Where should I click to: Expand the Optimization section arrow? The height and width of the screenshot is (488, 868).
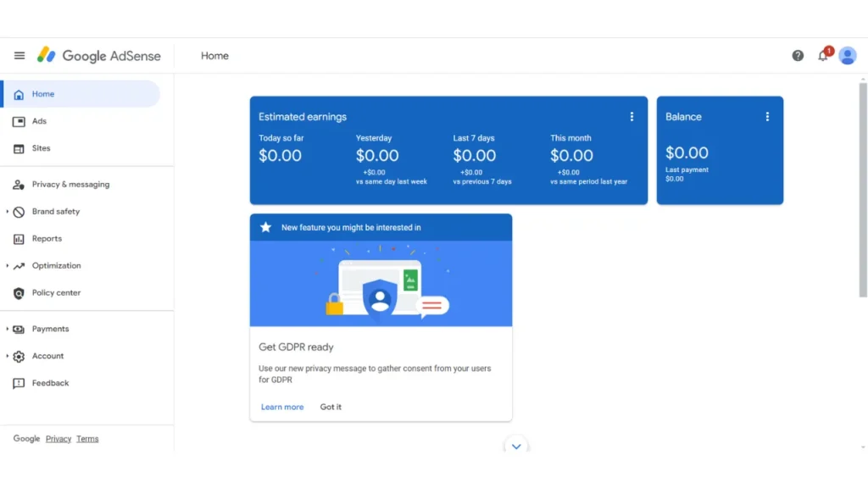click(8, 266)
